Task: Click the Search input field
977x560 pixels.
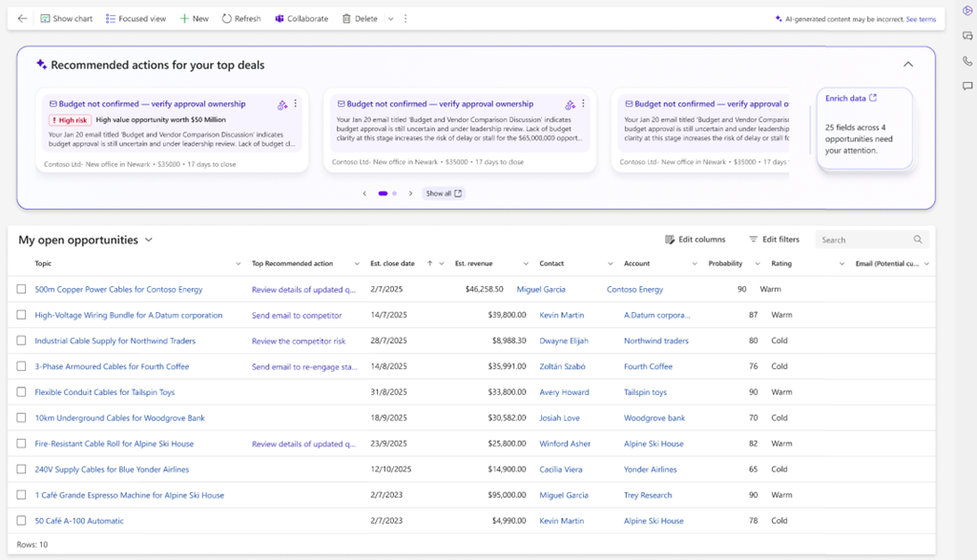Action: coord(872,239)
